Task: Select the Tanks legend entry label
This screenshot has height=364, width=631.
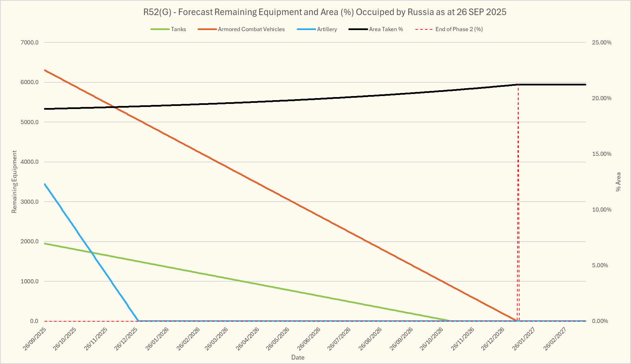Action: 178,29
